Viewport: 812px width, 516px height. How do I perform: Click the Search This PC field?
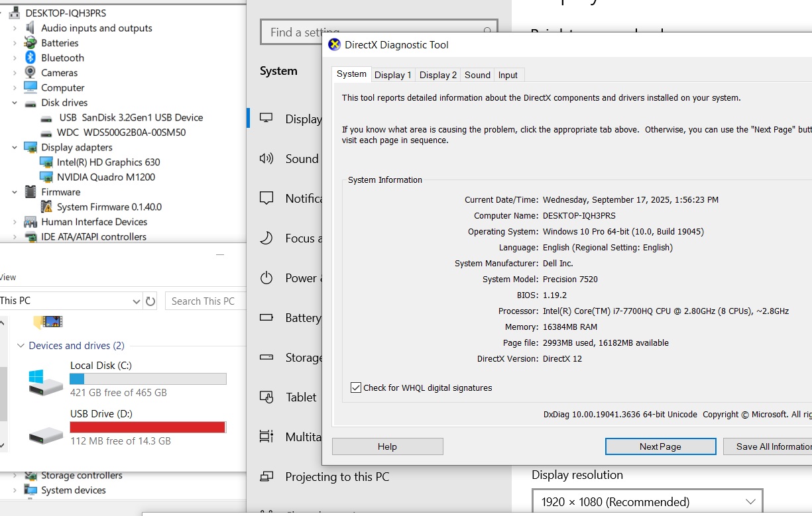pyautogui.click(x=204, y=301)
